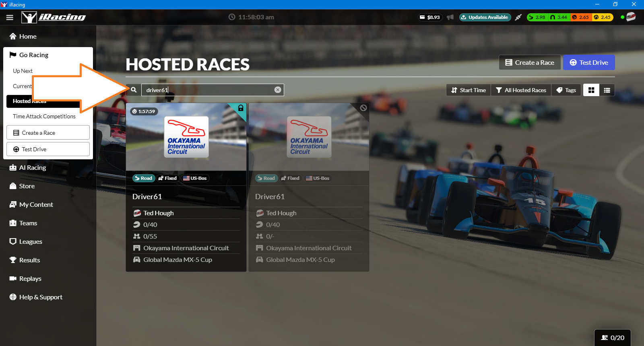
Task: Click the unavailable icon on second card
Action: click(363, 108)
